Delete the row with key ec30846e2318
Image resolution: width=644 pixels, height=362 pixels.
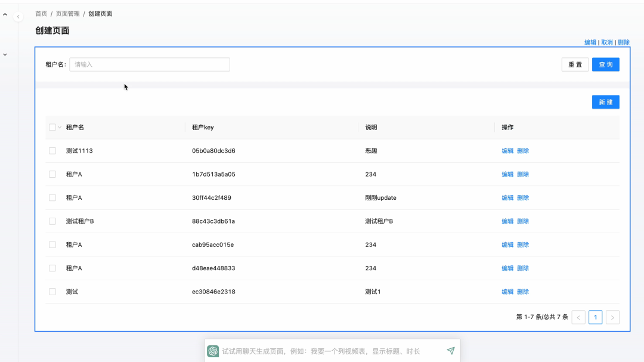click(x=523, y=292)
